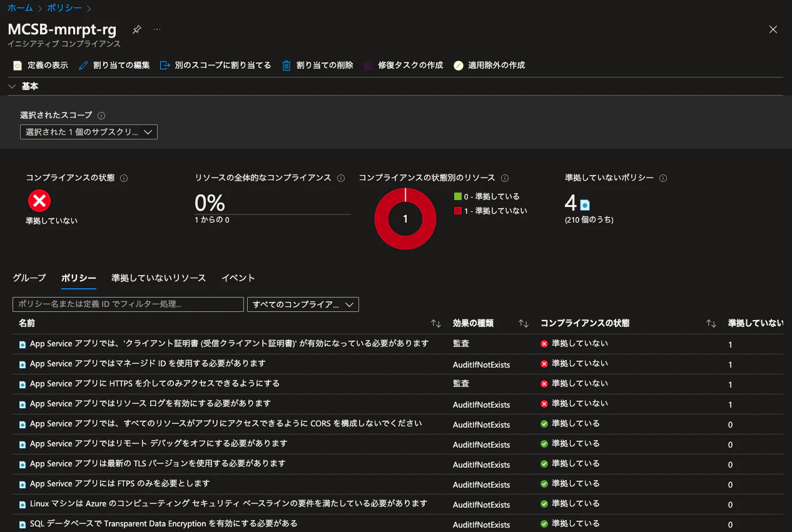The image size is (792, 532).
Task: Sort by 効果の種類 column arrows
Action: tap(524, 324)
